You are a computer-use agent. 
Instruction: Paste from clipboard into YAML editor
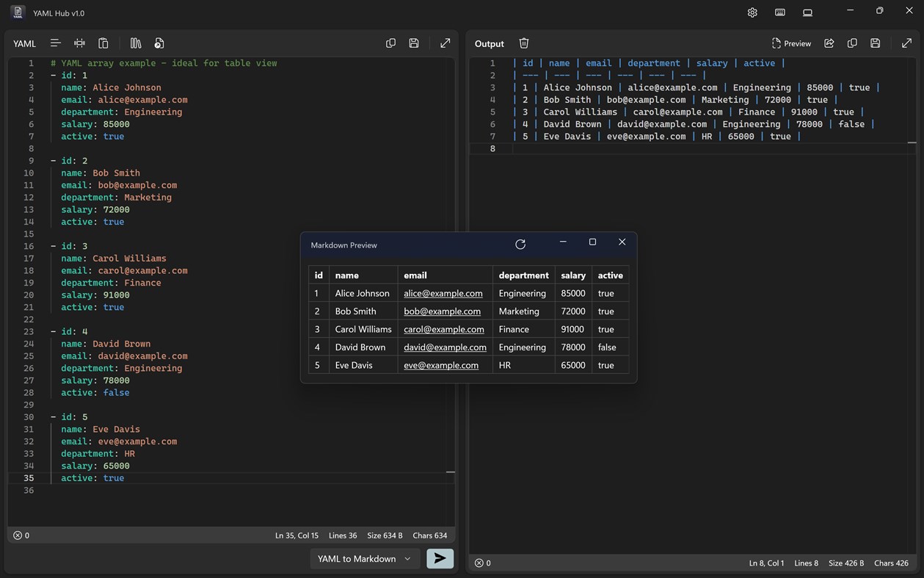(x=103, y=43)
